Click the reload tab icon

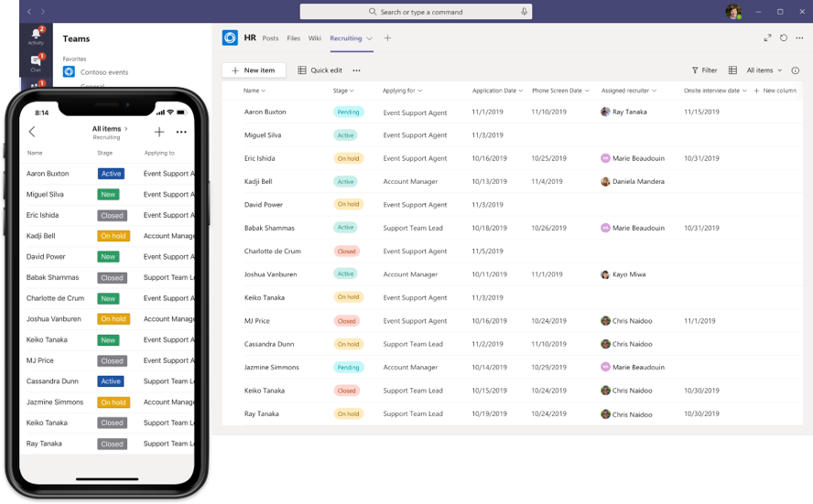[x=784, y=38]
